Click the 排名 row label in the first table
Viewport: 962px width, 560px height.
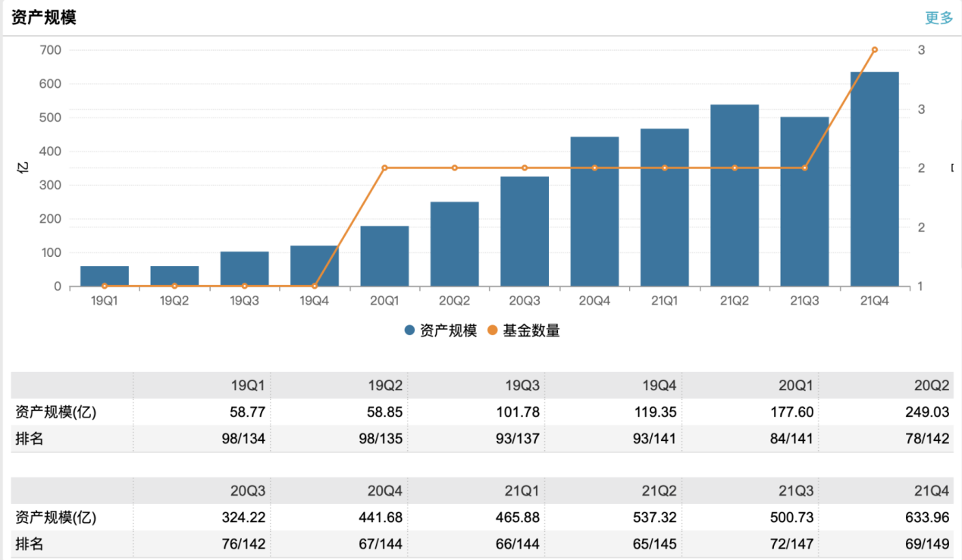point(30,439)
